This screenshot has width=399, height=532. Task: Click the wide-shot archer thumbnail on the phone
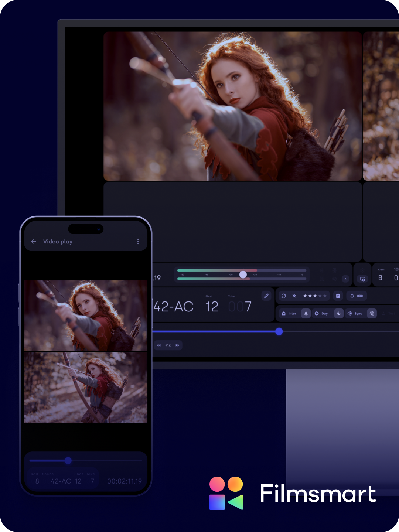click(x=86, y=388)
